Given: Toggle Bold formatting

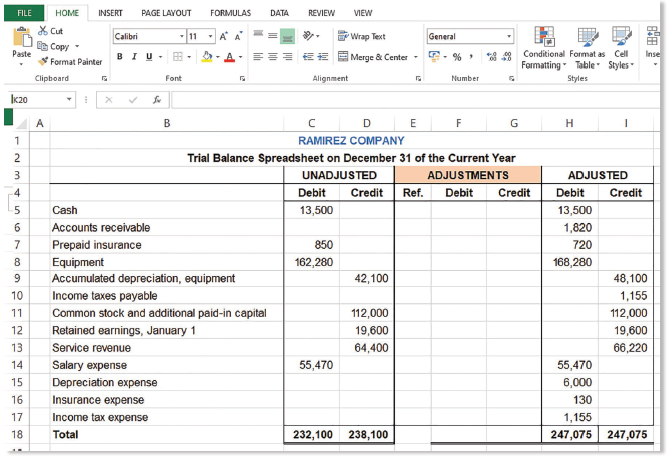Looking at the screenshot, I should (x=120, y=57).
